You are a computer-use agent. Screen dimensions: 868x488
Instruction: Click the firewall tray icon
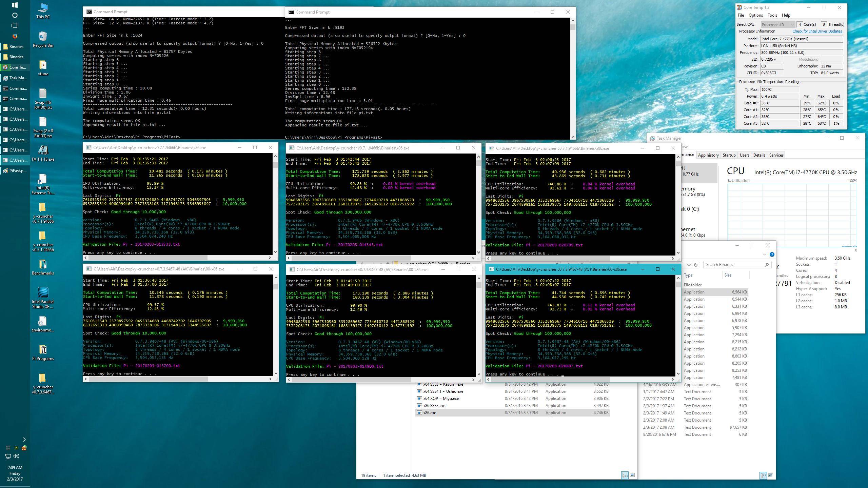click(24, 448)
